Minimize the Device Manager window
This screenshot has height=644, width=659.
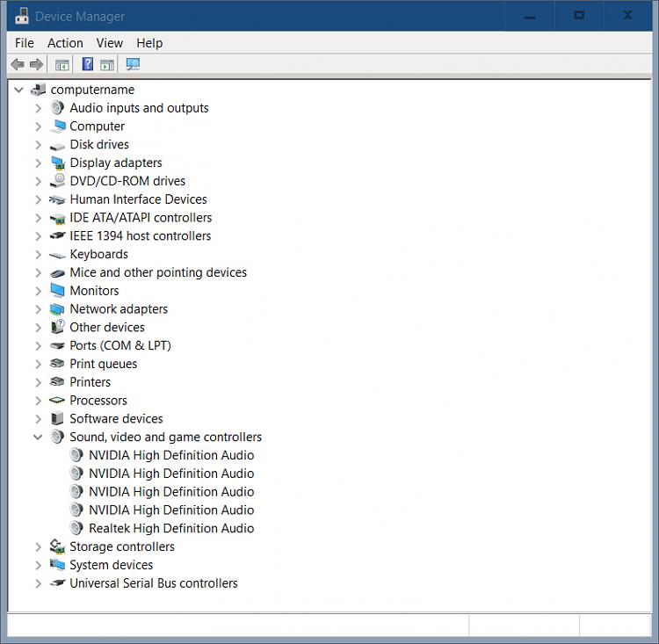(530, 17)
